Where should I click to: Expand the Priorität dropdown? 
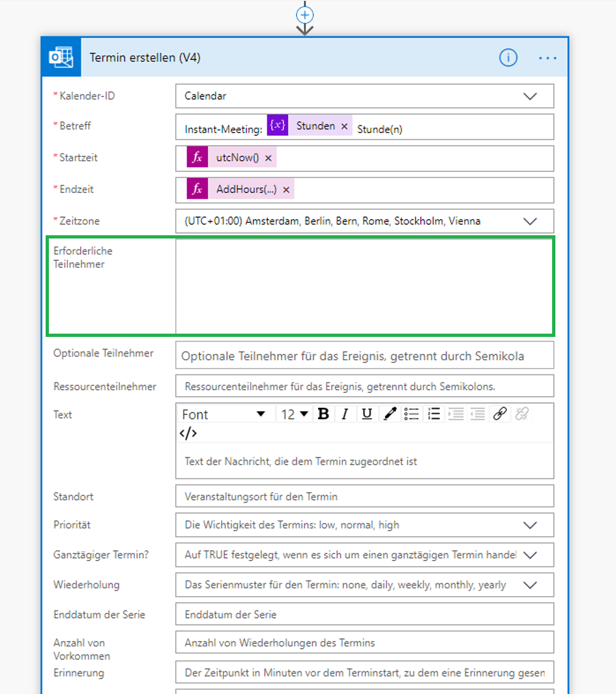(364, 525)
